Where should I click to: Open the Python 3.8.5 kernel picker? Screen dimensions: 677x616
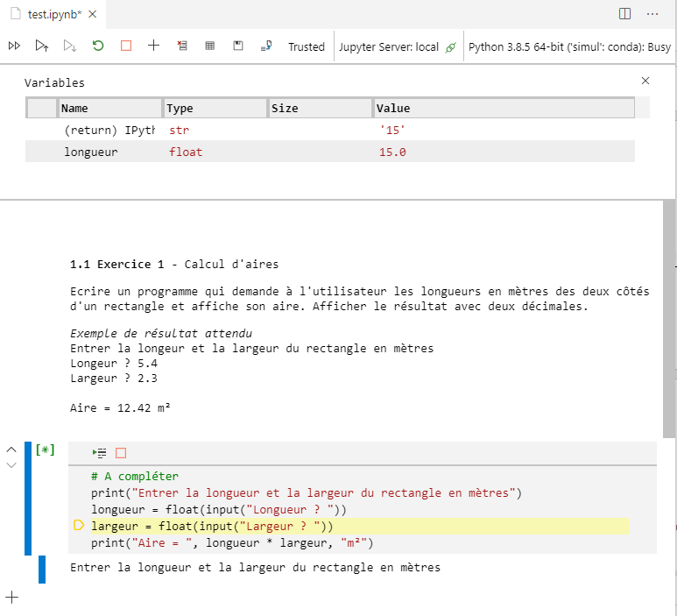coord(569,46)
